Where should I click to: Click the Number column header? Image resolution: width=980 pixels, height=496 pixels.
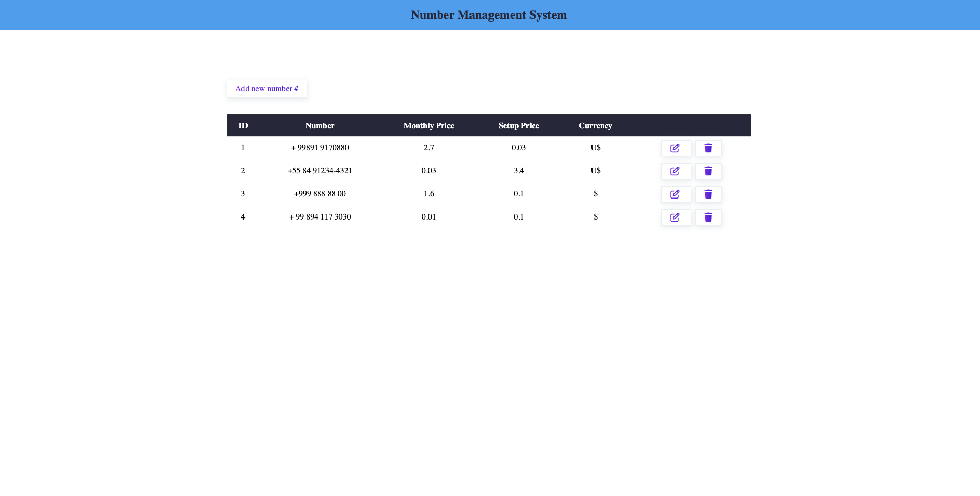pos(320,126)
